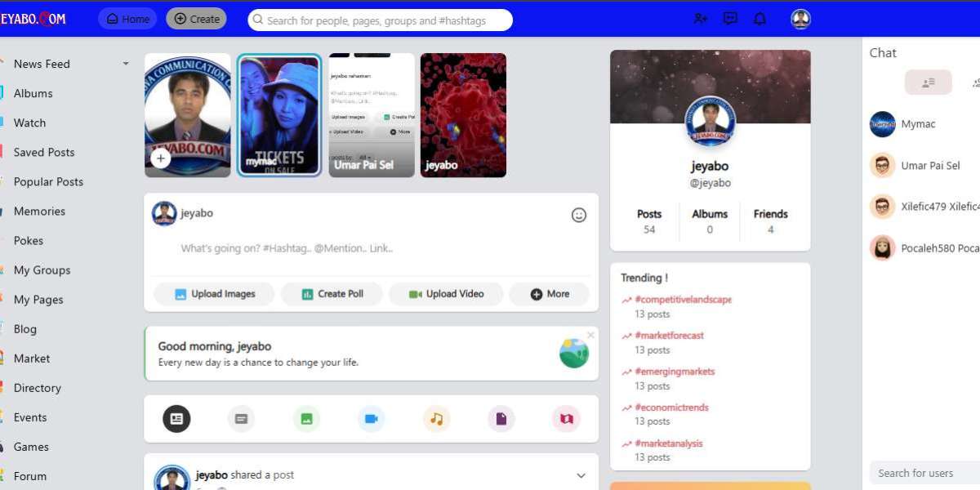Image resolution: width=980 pixels, height=490 pixels.
Task: Switch the feed filter to text posts
Action: 241,419
